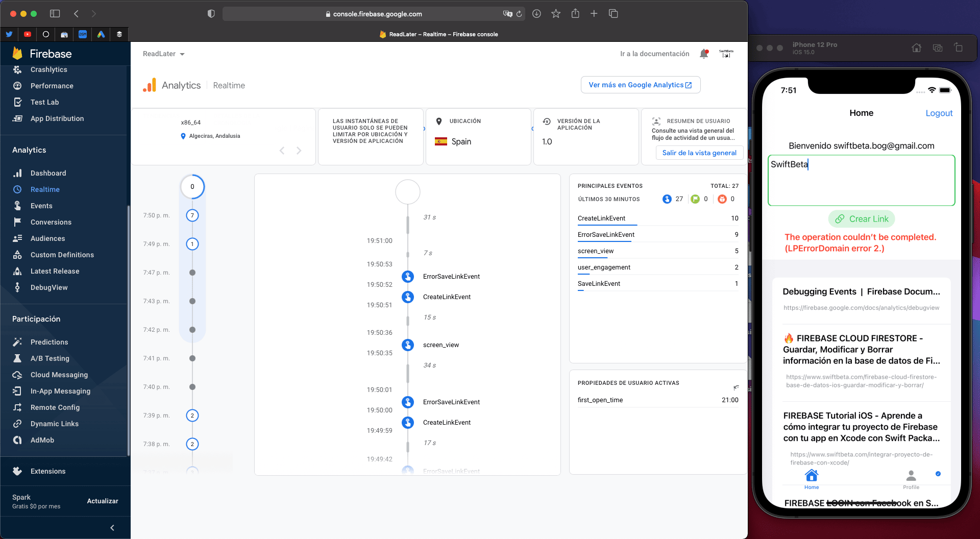Open the ReadLater project dropdown
The height and width of the screenshot is (539, 980).
(x=164, y=54)
